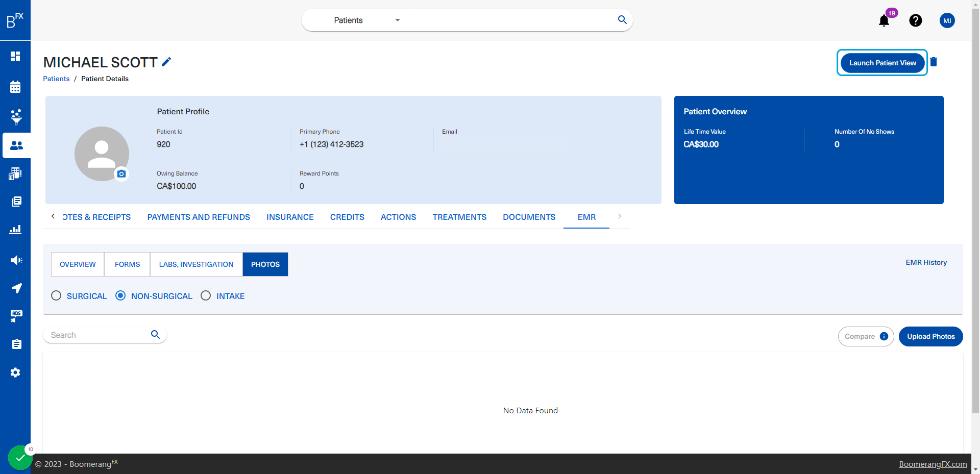
Task: Open the settings gear icon in sidebar
Action: tap(15, 372)
